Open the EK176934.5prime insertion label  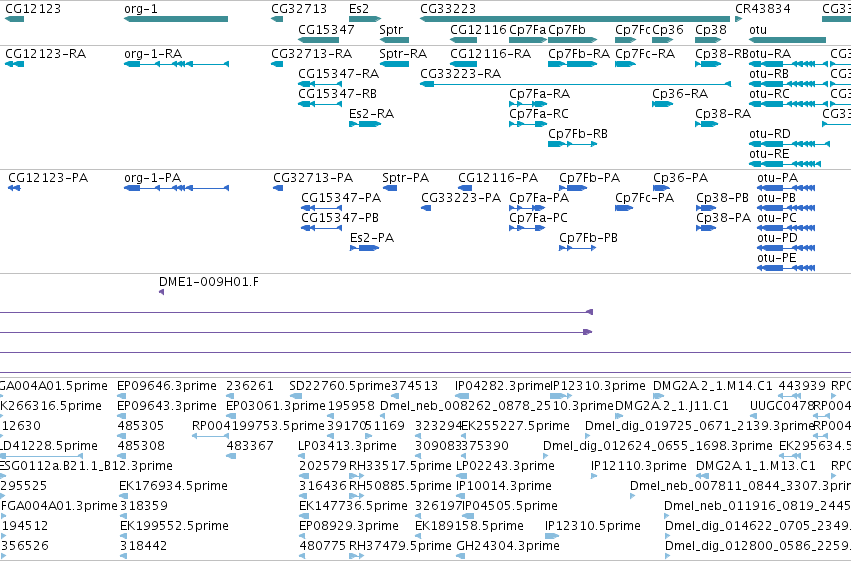tap(174, 486)
